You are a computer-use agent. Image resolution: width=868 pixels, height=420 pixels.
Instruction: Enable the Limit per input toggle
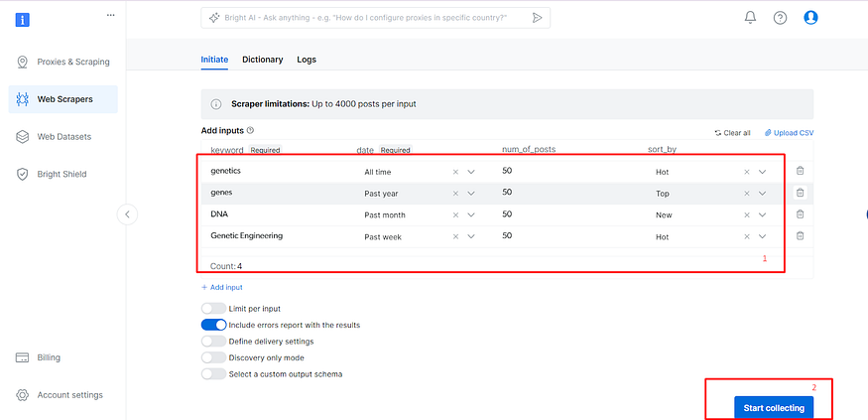point(213,309)
